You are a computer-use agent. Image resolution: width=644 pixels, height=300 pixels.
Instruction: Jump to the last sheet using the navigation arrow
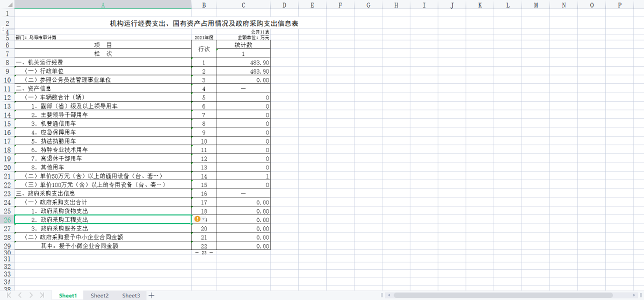42,295
